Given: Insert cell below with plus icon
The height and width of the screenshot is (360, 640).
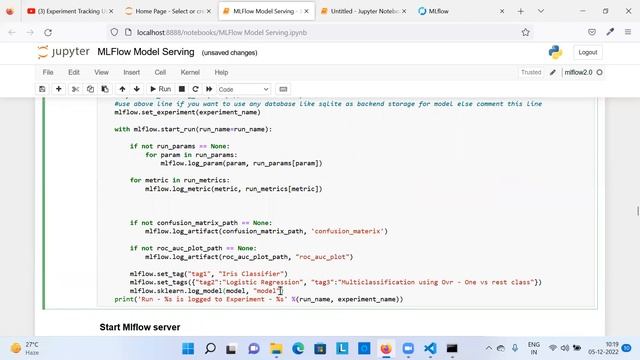Looking at the screenshot, I should (x=59, y=89).
